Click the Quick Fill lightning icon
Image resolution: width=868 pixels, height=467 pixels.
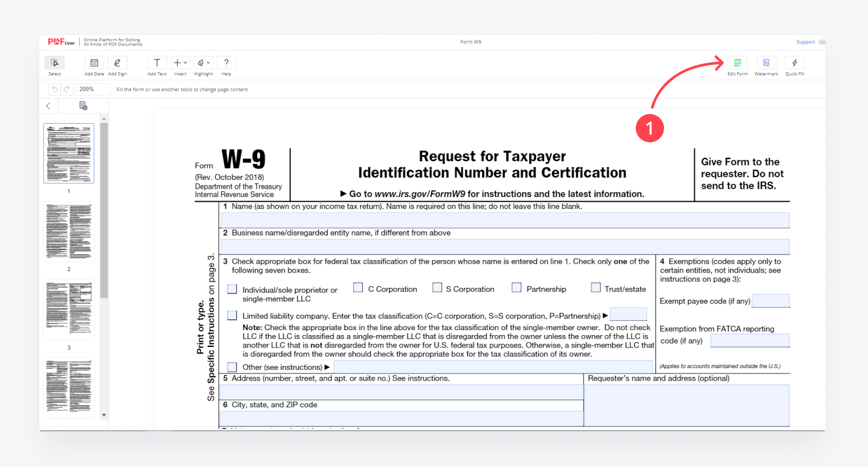point(795,63)
